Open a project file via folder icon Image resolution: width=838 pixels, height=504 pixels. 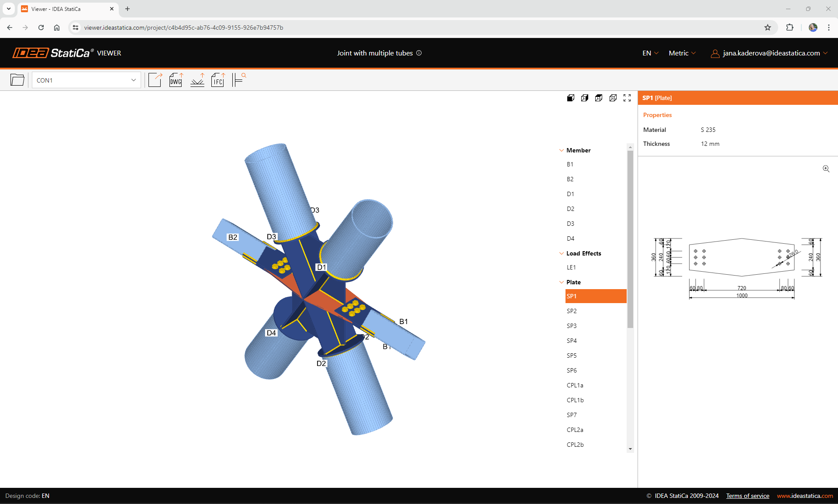[17, 80]
